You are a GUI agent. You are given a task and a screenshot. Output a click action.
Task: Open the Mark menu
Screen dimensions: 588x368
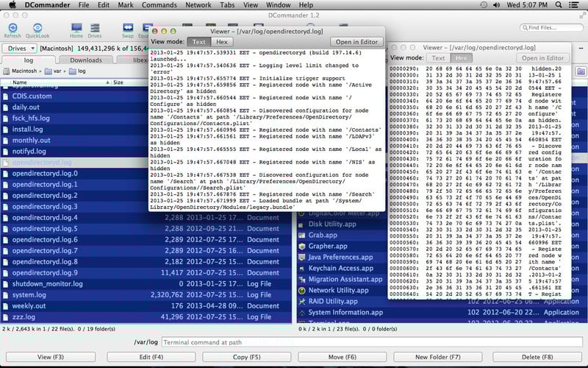coord(126,5)
